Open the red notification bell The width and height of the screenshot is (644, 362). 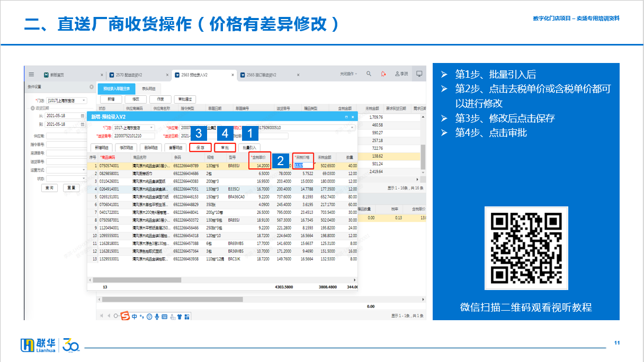(383, 74)
